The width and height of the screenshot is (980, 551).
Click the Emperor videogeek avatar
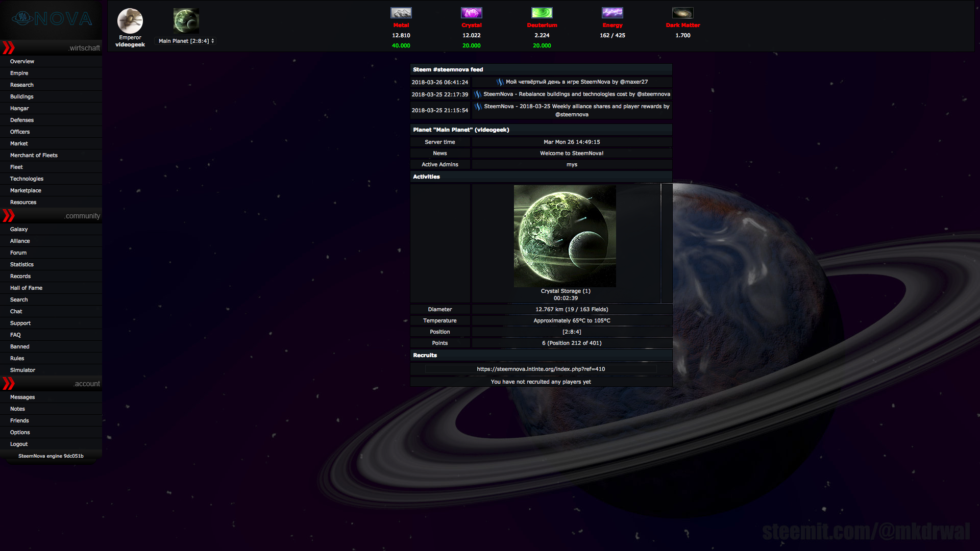pyautogui.click(x=130, y=21)
